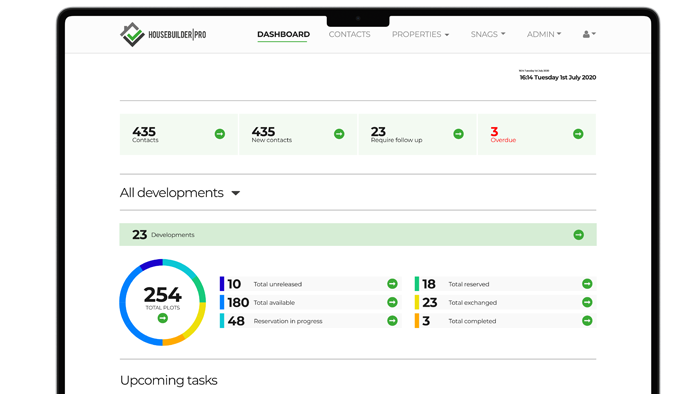Expand the All developments dropdown
This screenshot has width=700, height=394.
(x=180, y=193)
